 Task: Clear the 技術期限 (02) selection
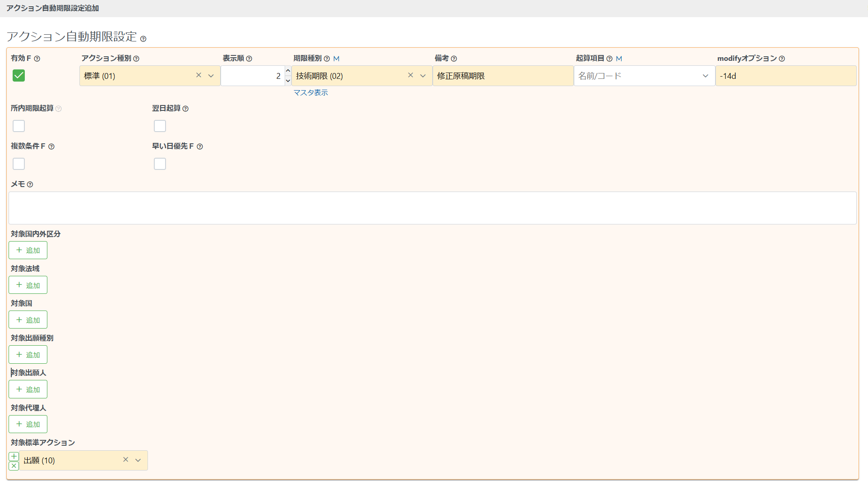point(411,75)
